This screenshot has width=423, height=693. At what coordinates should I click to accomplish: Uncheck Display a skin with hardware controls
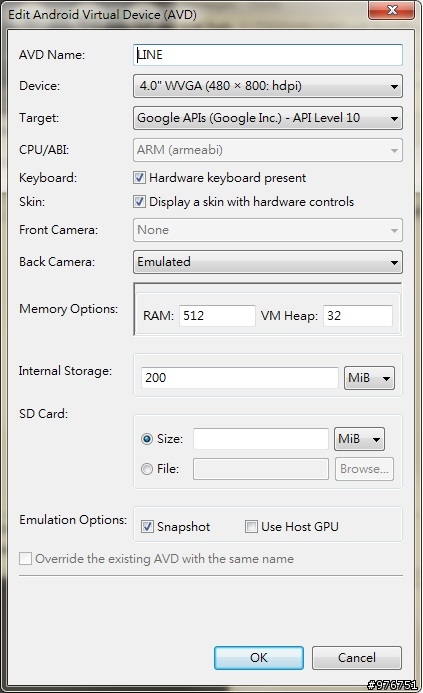click(139, 202)
